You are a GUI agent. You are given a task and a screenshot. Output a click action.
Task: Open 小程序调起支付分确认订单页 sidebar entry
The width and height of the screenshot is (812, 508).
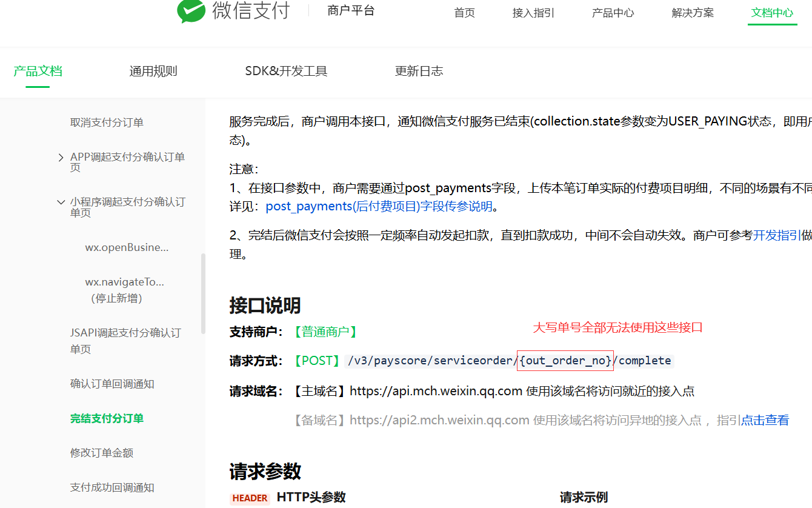tap(127, 207)
